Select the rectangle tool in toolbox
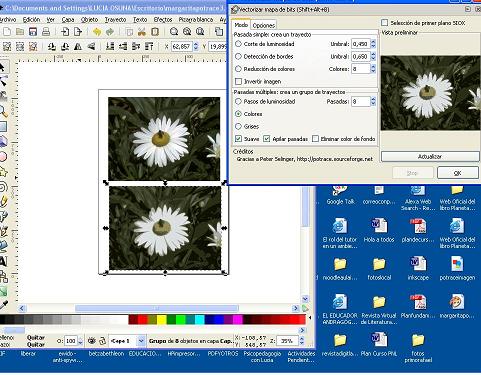Screen dimensions: 481x375 coord(3,127)
